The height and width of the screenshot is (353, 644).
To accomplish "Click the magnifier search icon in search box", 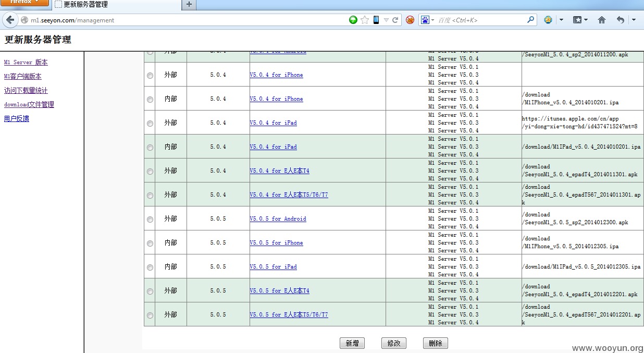I will (530, 20).
